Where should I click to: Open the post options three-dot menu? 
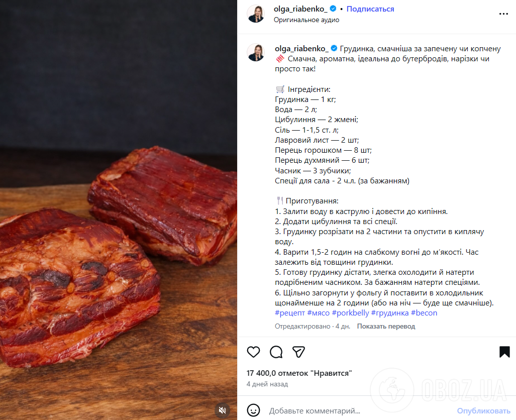tap(503, 13)
